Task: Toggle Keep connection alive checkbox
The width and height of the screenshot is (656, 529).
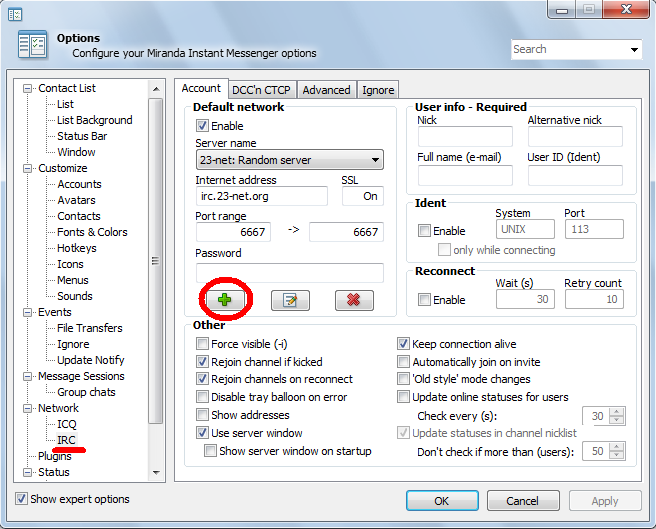Action: point(403,344)
